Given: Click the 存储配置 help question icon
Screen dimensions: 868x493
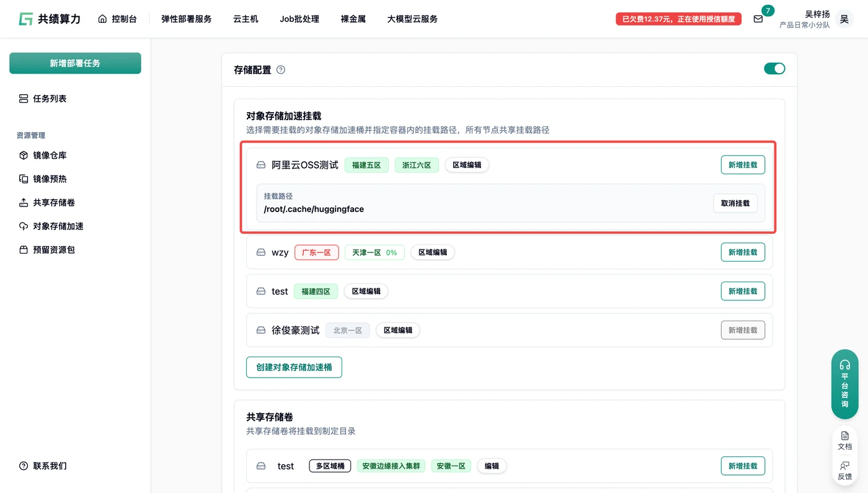Looking at the screenshot, I should click(x=281, y=70).
